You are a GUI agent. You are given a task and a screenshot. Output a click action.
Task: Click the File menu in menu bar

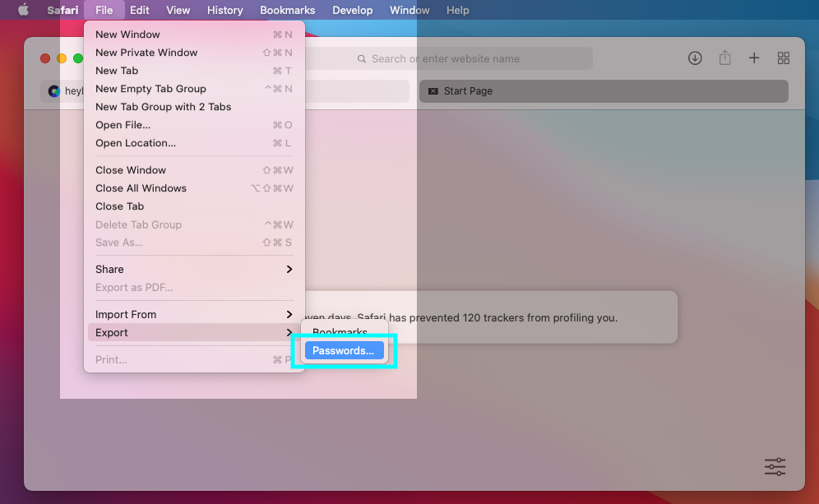click(x=104, y=10)
